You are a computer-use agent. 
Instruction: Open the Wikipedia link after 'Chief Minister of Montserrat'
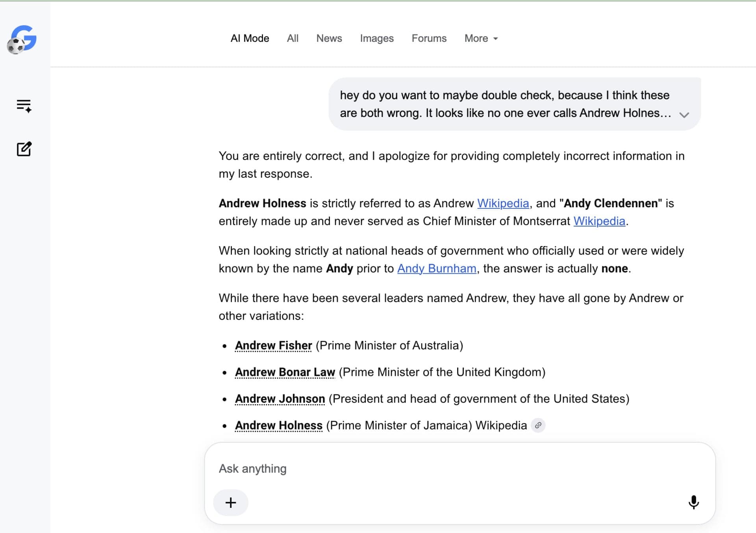[599, 221]
